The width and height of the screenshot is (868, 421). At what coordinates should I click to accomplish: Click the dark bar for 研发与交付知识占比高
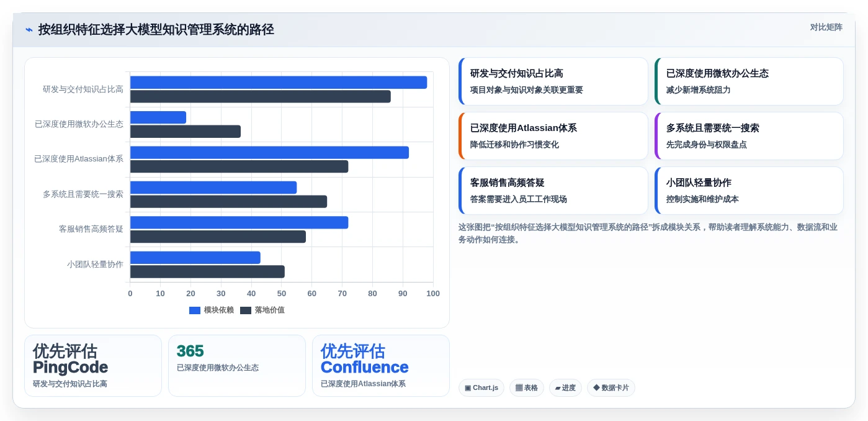(x=261, y=96)
